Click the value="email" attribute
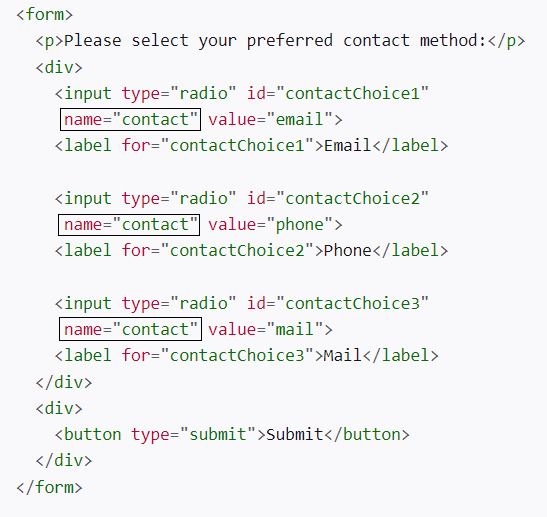547x517 pixels. coord(270,120)
